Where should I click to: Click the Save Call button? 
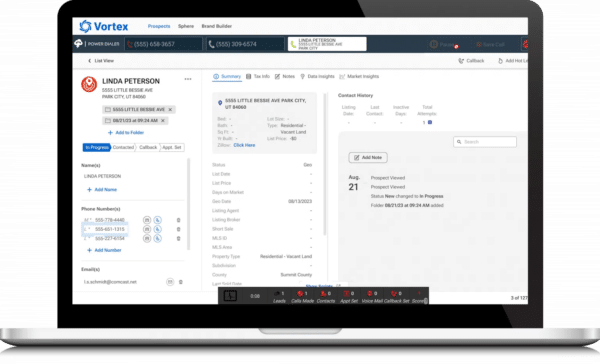point(490,44)
